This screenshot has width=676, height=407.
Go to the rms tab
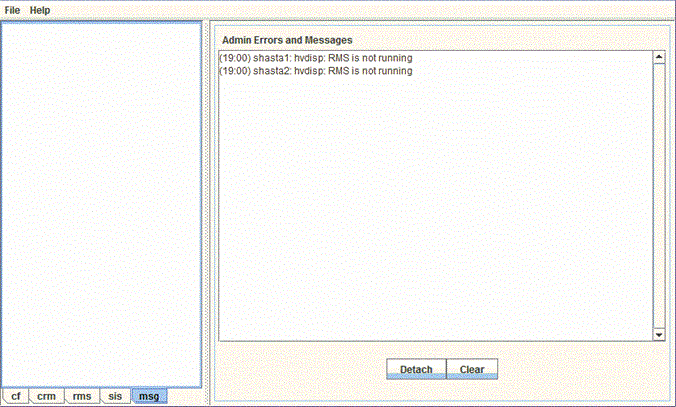click(x=82, y=396)
